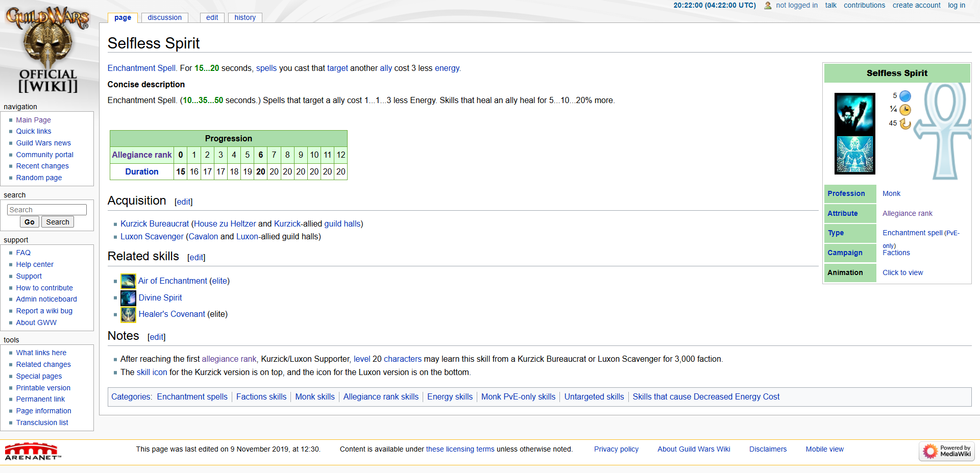Click the activation time clock icon
Screen dimensions: 980x473
pos(905,110)
